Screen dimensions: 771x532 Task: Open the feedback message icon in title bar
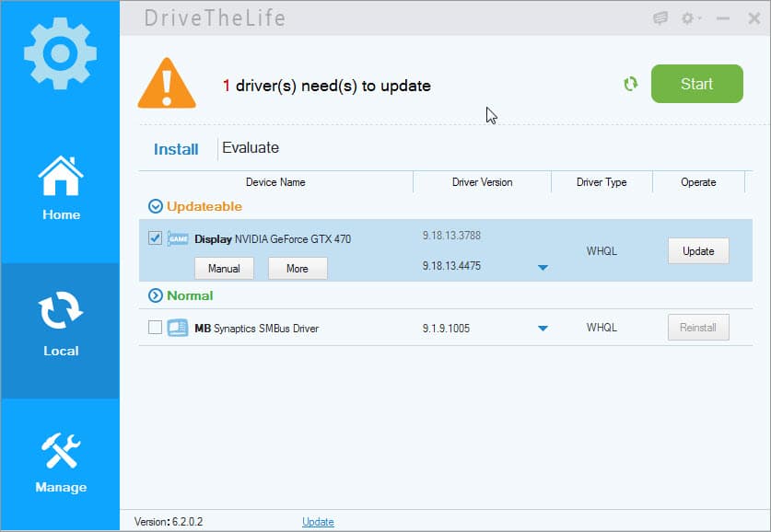click(660, 18)
